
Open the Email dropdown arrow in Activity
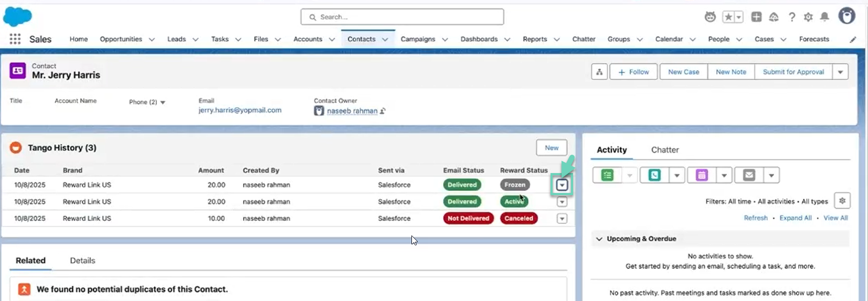[771, 175]
